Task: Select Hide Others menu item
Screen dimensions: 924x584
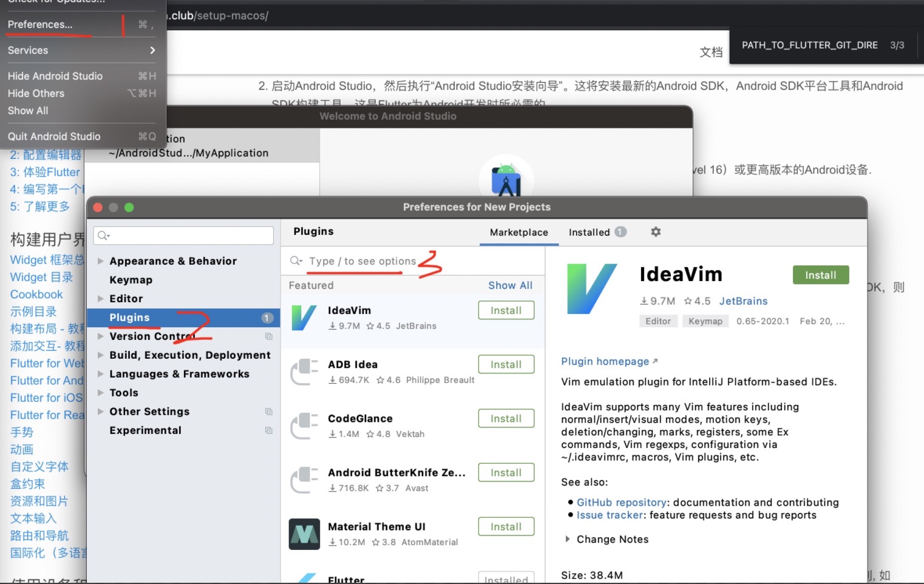Action: (82, 93)
